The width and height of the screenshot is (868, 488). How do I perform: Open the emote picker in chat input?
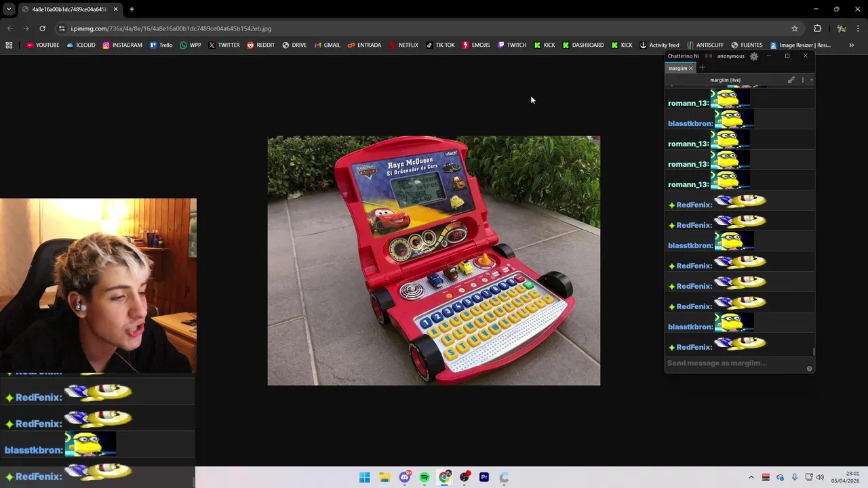point(809,369)
